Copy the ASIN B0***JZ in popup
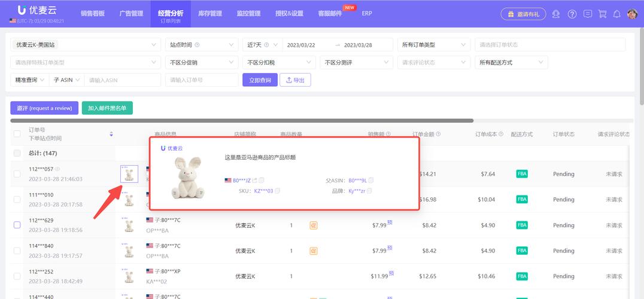Screen dimensions: 644x299 tap(262, 180)
